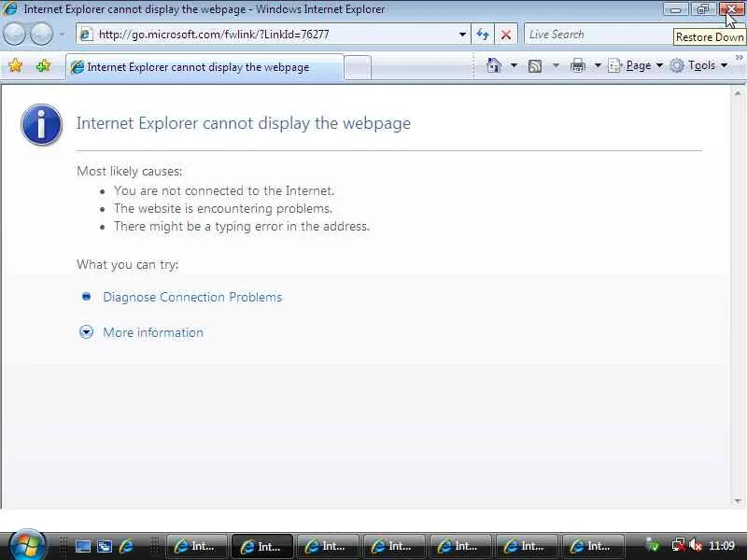Go to the Home page icon

coord(494,65)
